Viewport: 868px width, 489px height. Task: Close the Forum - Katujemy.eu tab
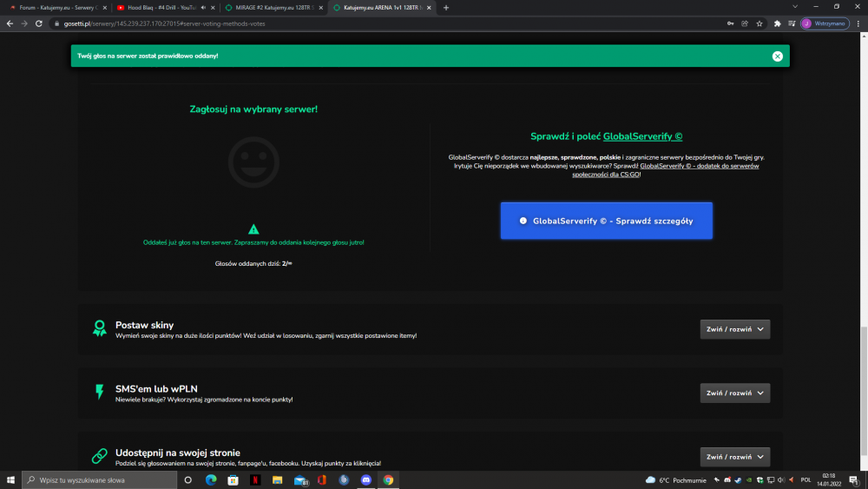pyautogui.click(x=105, y=8)
